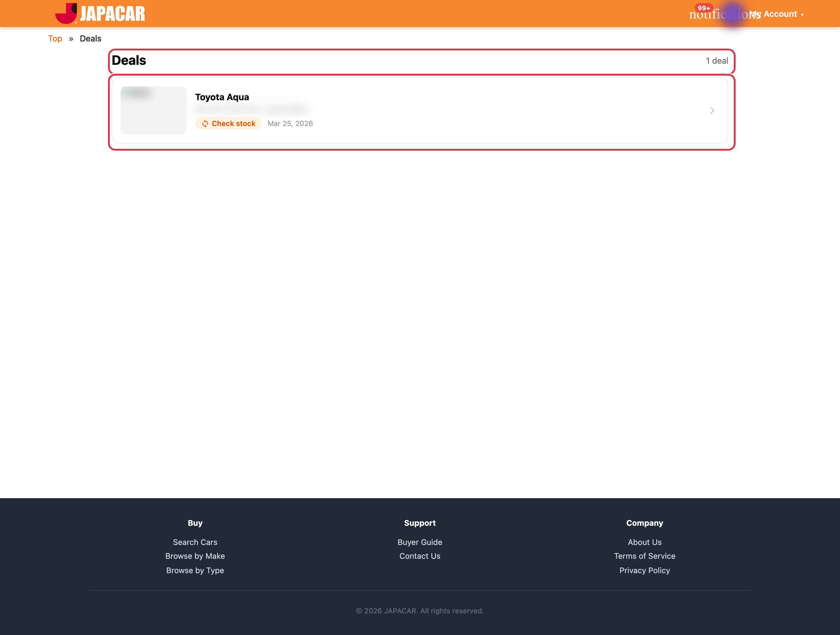Open Search Cars footer link
This screenshot has width=840, height=635.
(x=195, y=542)
